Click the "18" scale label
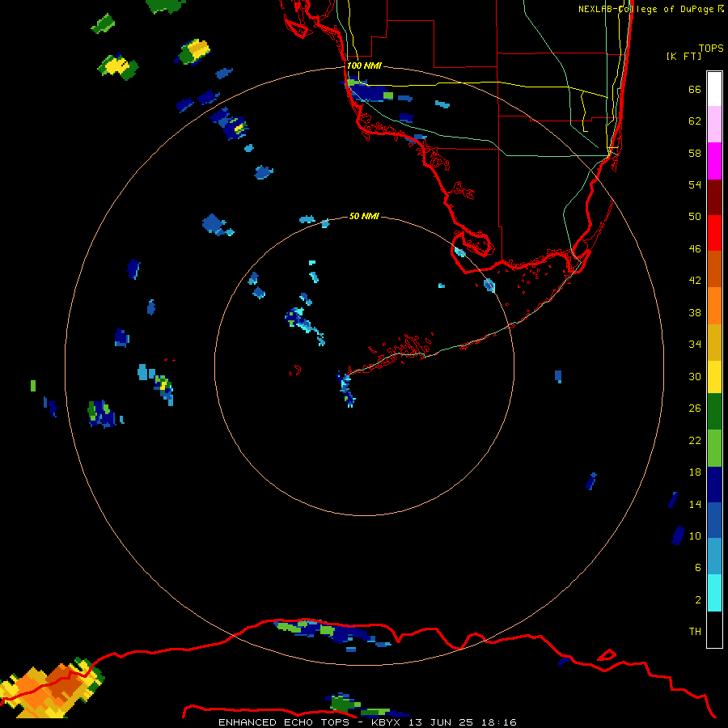Screen dimensions: 728x728 click(695, 472)
